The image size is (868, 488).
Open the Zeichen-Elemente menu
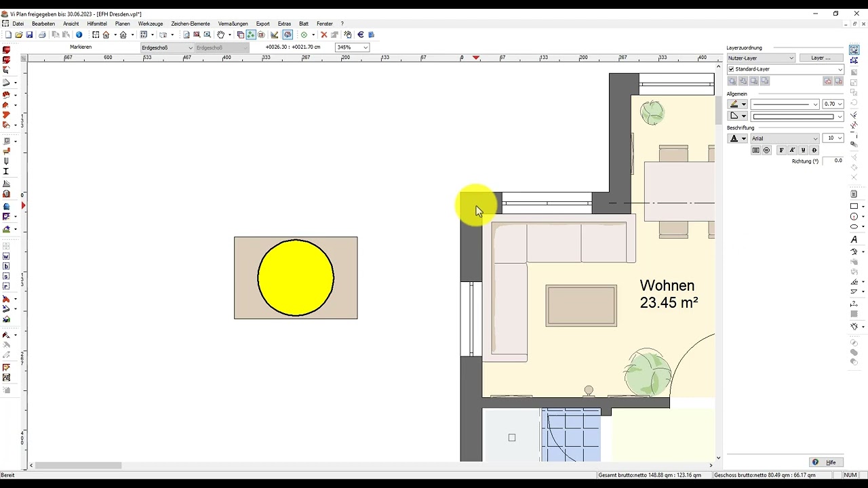coord(191,24)
